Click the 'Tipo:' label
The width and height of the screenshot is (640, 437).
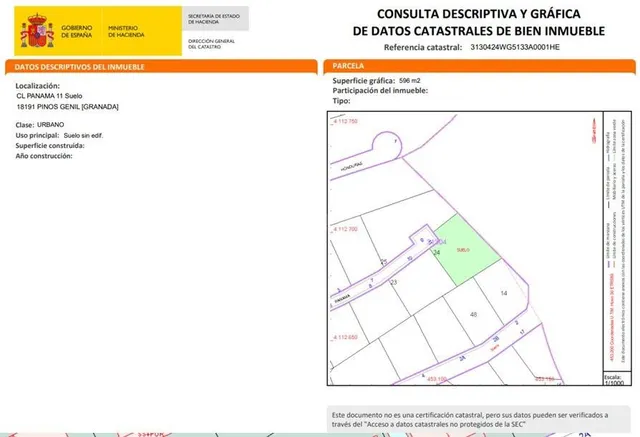[341, 101]
